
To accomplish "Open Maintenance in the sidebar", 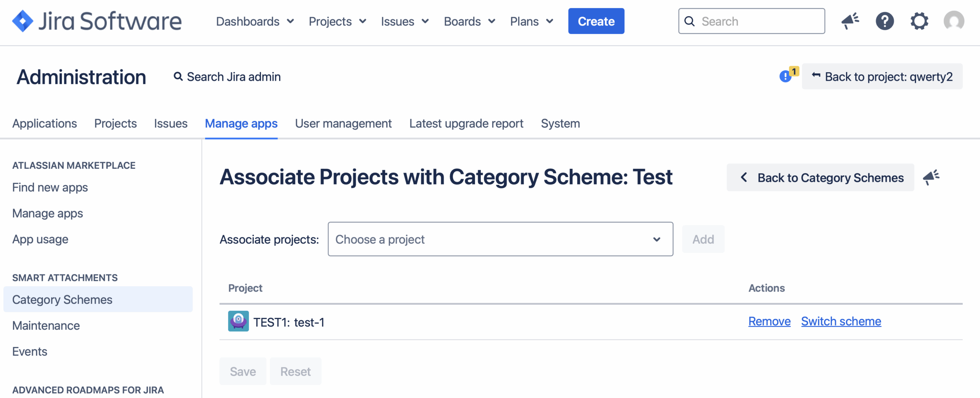I will [x=46, y=326].
